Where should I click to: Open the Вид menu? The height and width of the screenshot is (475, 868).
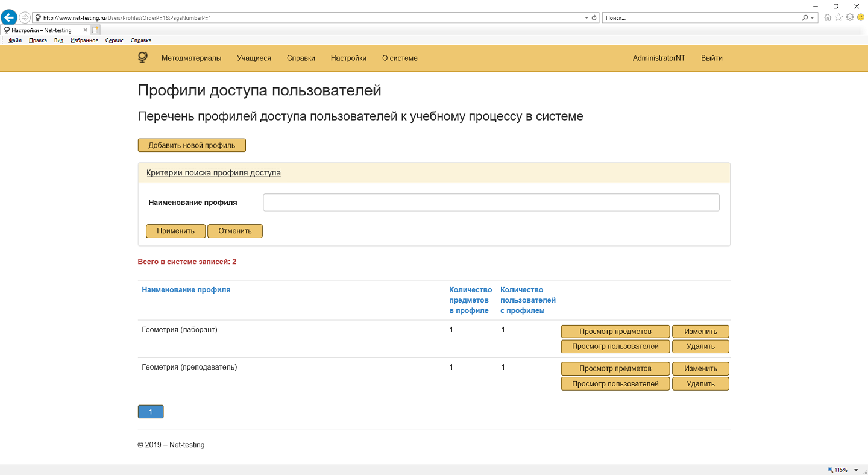tap(58, 40)
